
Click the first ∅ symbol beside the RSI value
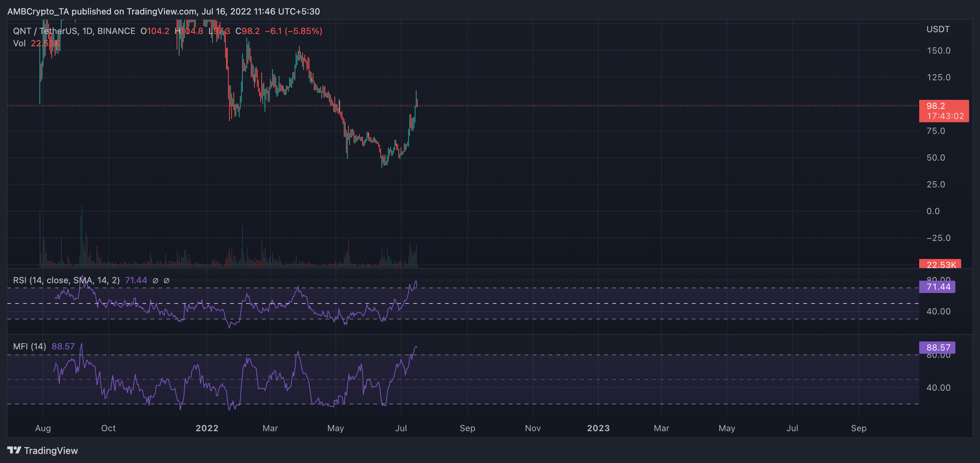click(155, 281)
